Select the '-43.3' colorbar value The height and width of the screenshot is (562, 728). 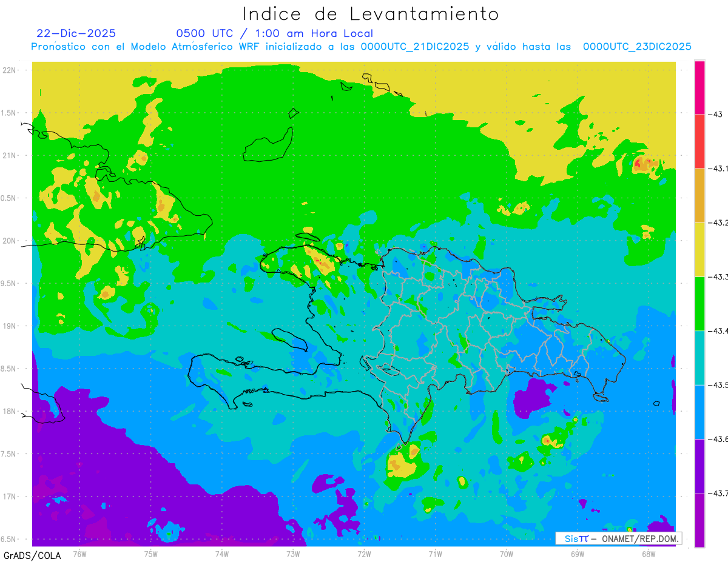[718, 277]
